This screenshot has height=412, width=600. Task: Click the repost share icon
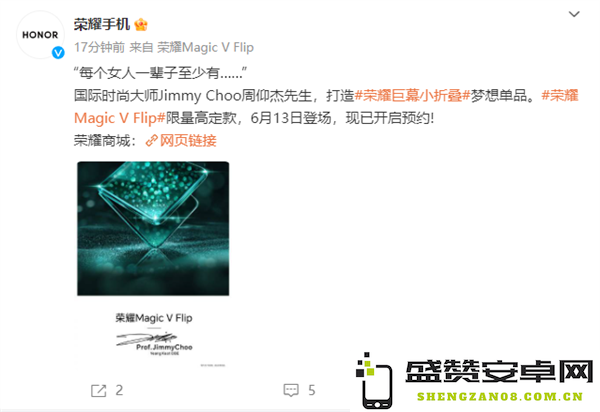(98, 391)
